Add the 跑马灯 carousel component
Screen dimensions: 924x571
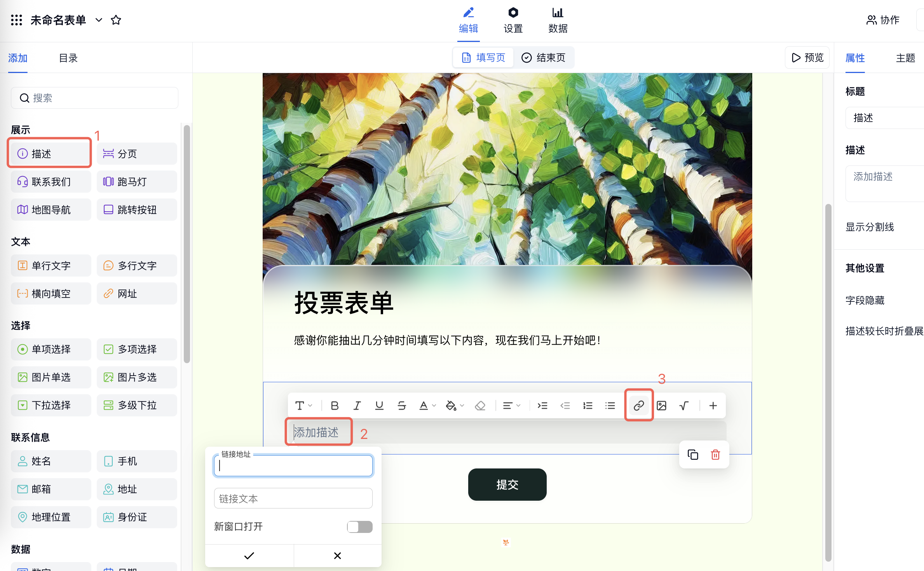click(137, 182)
